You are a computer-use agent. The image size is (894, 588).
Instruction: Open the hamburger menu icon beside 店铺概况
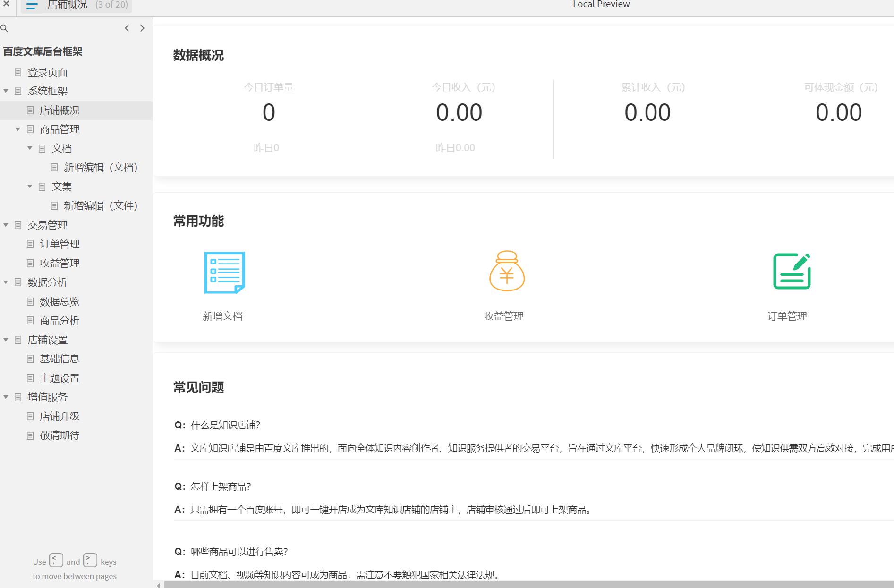(32, 5)
